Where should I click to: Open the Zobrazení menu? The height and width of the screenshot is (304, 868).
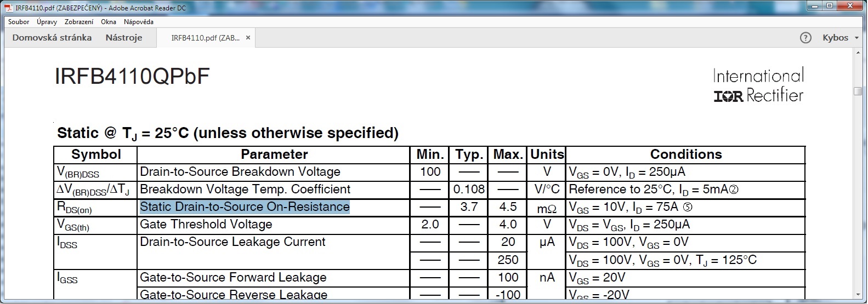coord(79,22)
